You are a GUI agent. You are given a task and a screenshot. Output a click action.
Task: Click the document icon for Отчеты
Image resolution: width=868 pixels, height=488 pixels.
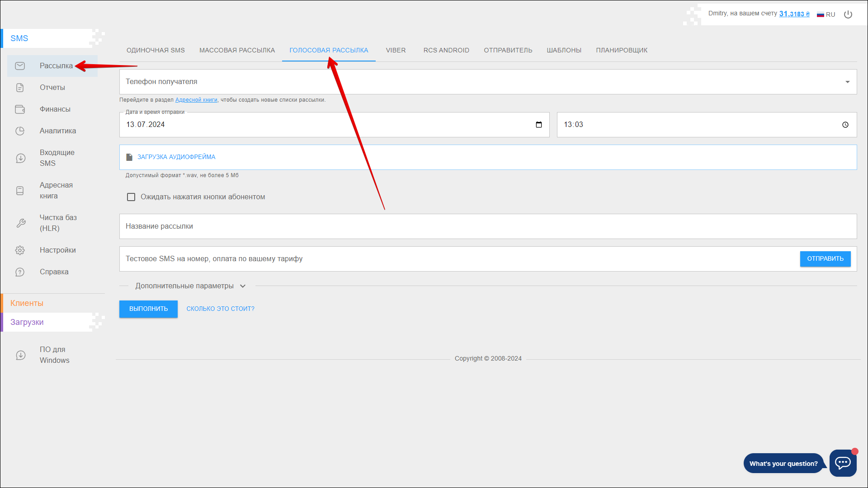coord(20,88)
